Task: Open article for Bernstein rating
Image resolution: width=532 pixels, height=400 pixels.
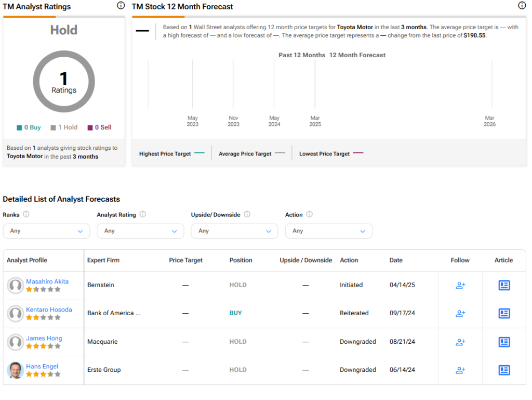Action: tap(504, 285)
